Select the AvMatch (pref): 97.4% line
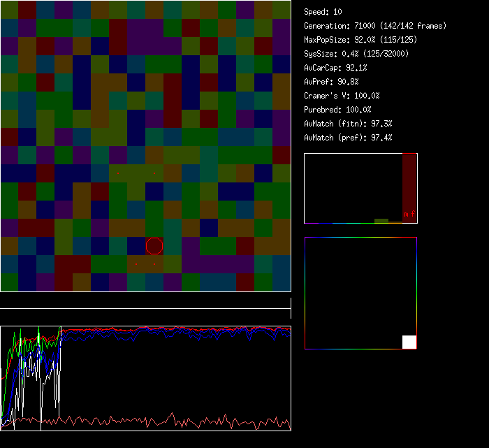This screenshot has width=489, height=448. pos(348,138)
